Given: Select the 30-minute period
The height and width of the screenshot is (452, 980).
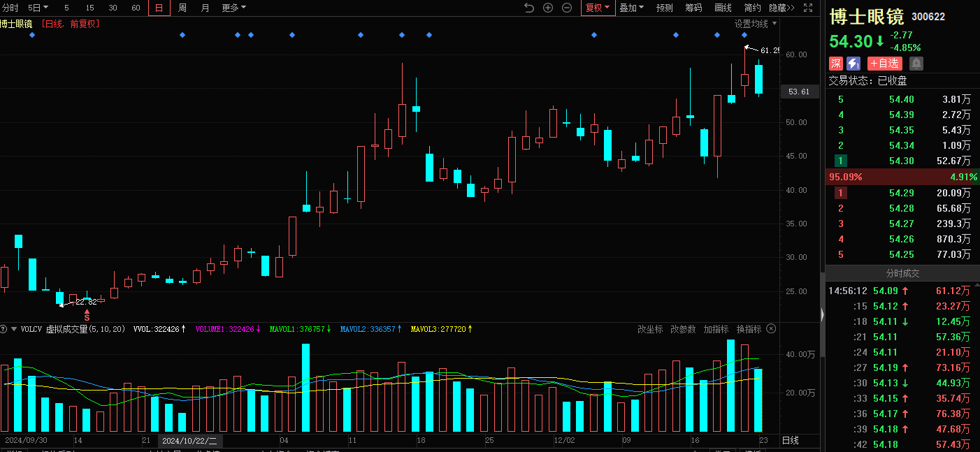Looking at the screenshot, I should point(113,8).
